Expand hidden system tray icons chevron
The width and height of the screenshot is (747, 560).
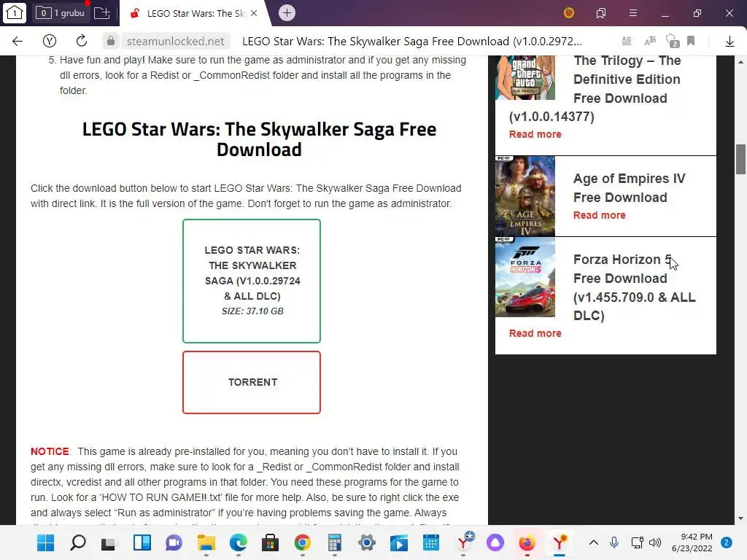(594, 542)
